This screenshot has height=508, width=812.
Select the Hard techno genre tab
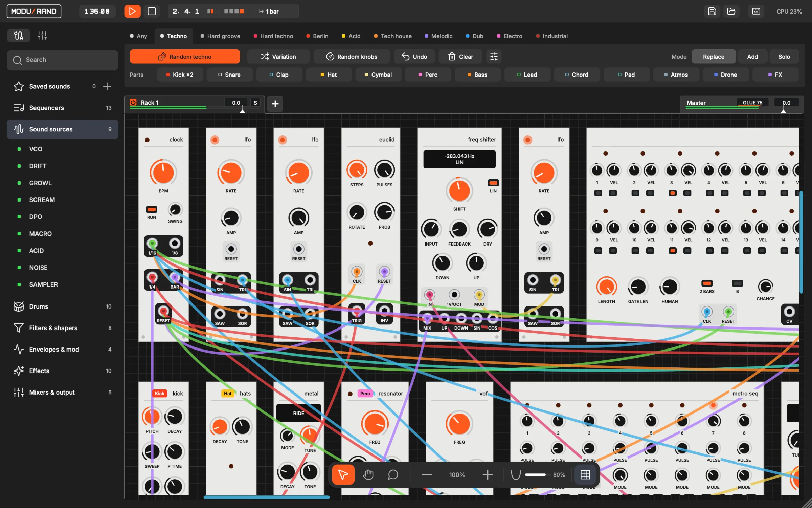click(x=273, y=36)
